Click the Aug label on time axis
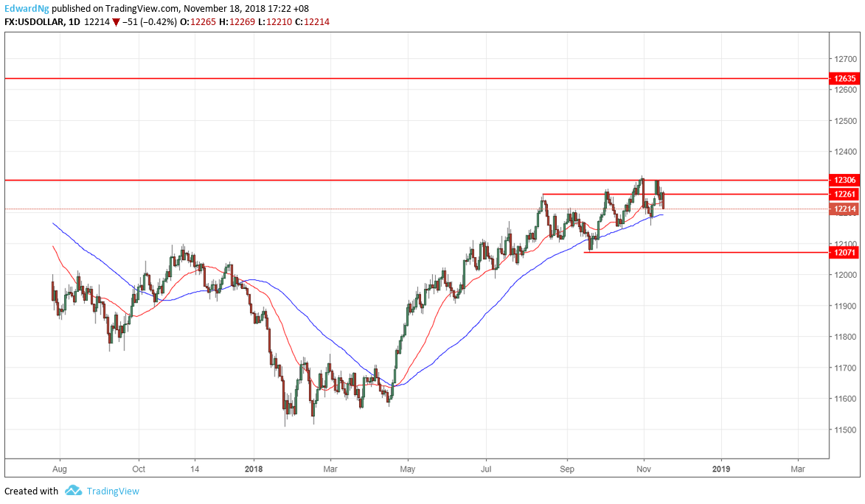The image size is (865, 504). (59, 469)
